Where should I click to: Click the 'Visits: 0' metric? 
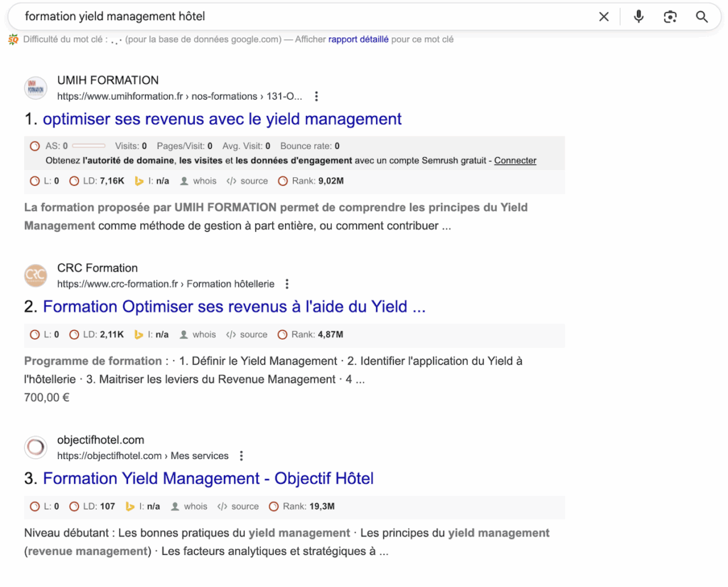[x=131, y=147]
